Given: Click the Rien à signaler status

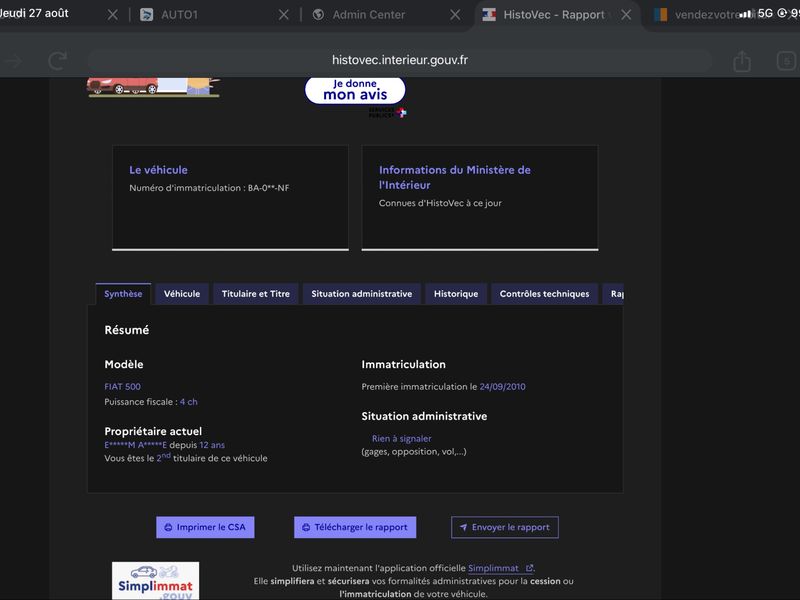Looking at the screenshot, I should coord(402,438).
